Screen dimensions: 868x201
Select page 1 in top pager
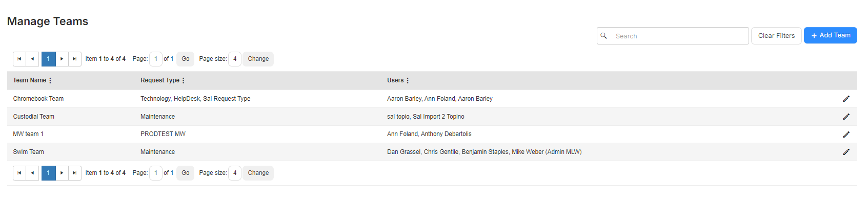click(48, 59)
